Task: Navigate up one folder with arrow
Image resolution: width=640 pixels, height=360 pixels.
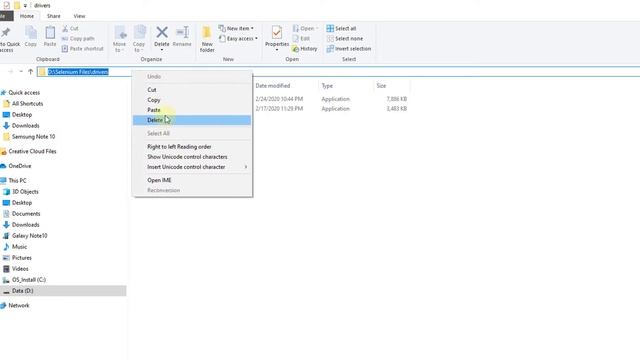Action: point(31,71)
